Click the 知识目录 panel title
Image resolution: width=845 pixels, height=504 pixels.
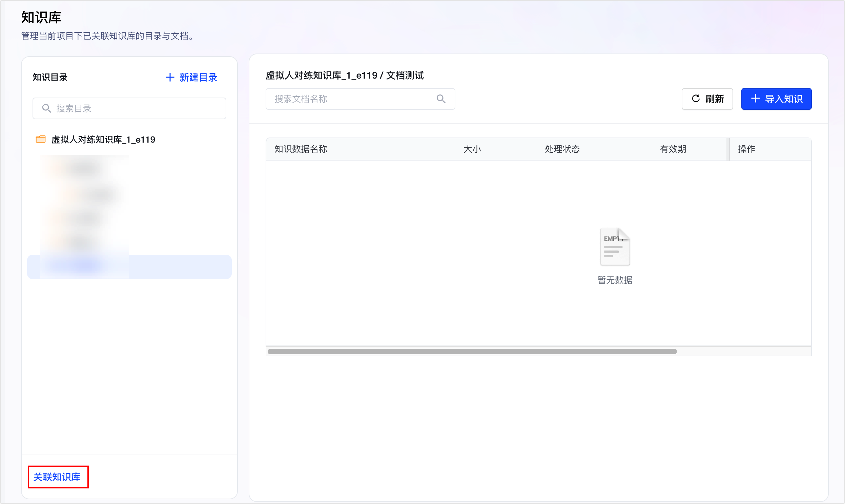[x=50, y=78]
